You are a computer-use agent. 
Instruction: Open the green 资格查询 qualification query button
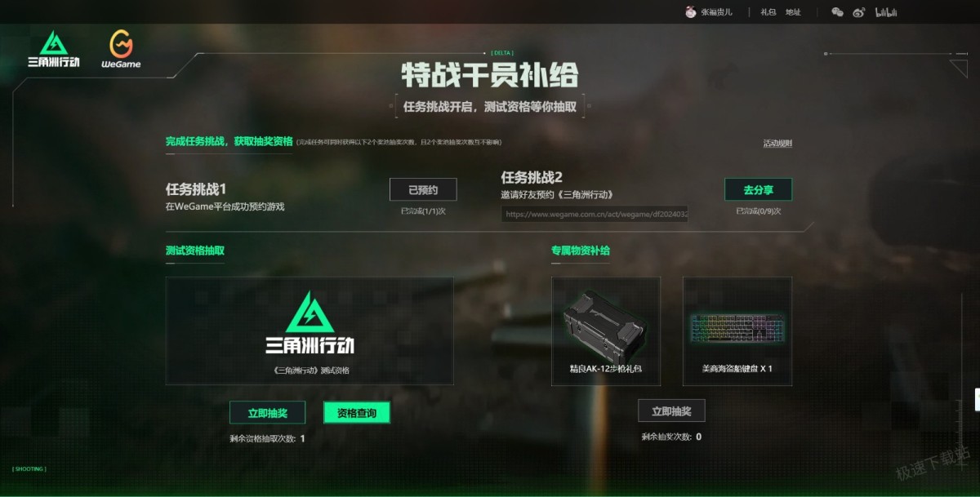pyautogui.click(x=357, y=413)
